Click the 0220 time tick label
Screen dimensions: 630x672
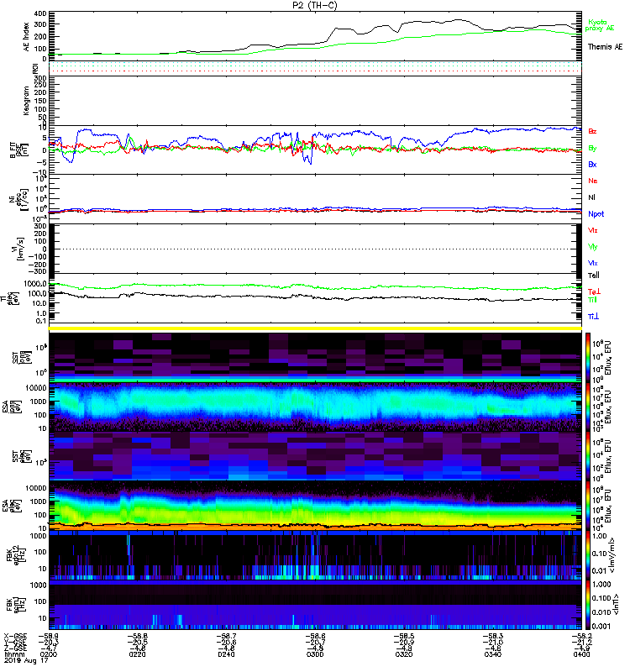pos(137,654)
